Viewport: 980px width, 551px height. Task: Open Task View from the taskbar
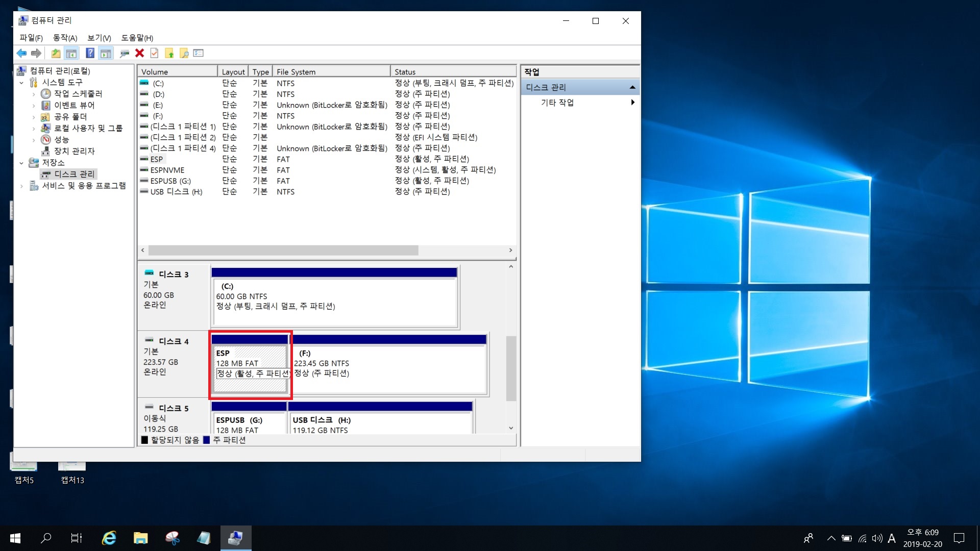click(x=77, y=538)
